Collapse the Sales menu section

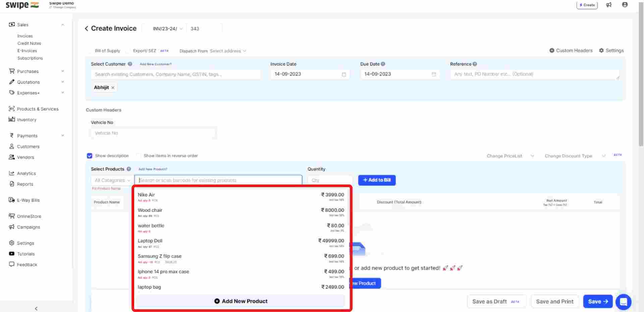63,24
